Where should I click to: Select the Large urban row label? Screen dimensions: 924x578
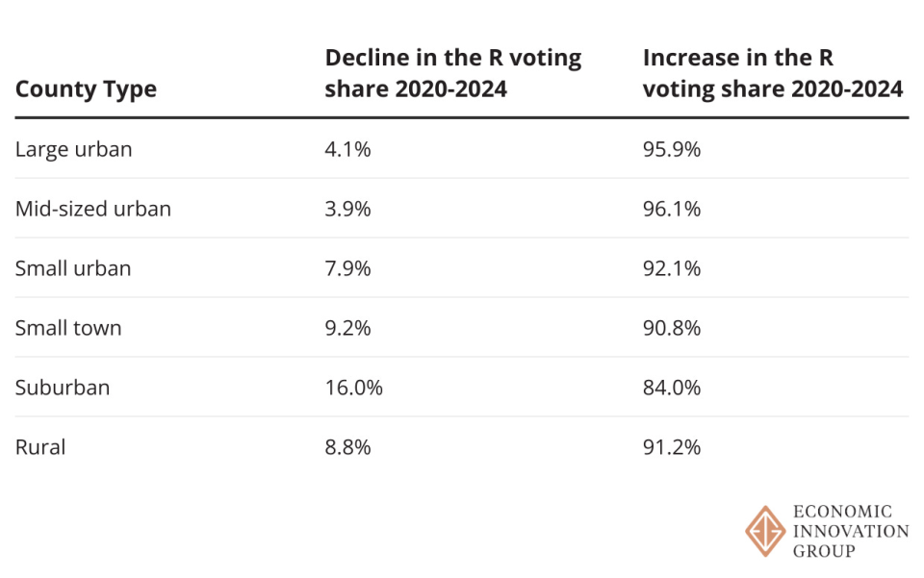click(x=74, y=149)
